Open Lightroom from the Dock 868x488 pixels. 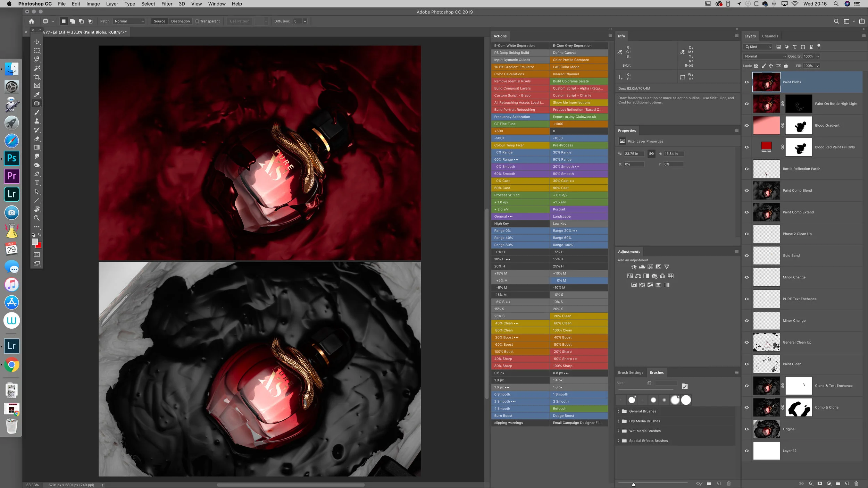click(x=11, y=194)
